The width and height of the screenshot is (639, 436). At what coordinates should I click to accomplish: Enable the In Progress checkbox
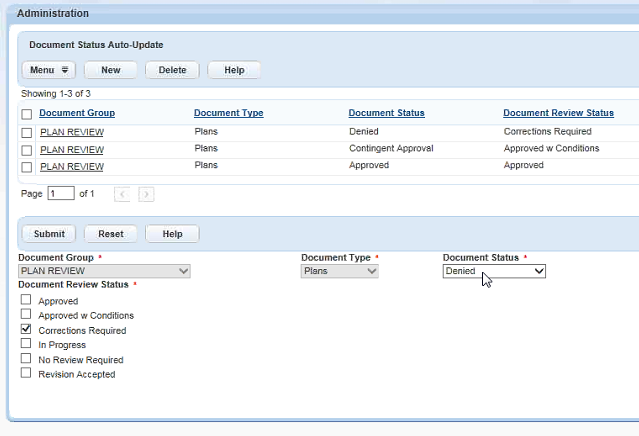tap(27, 344)
